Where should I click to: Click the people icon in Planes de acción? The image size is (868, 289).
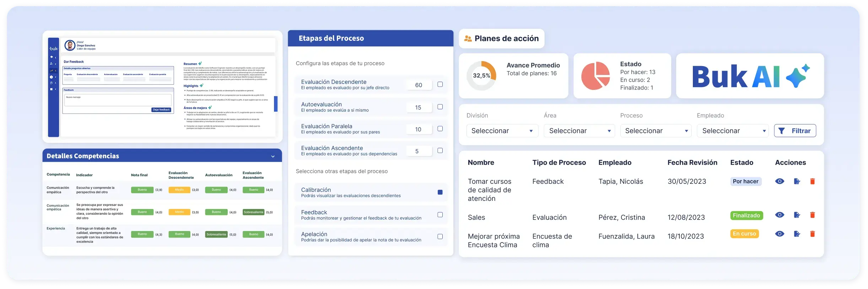pyautogui.click(x=468, y=38)
